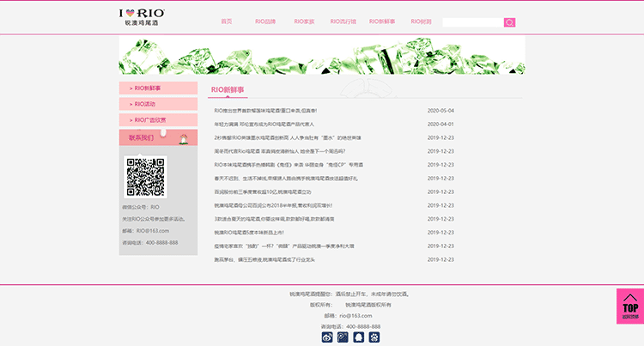The image size is (644, 346).
Task: Select RIO新鲜事 in the left sidebar
Action: pyautogui.click(x=158, y=88)
